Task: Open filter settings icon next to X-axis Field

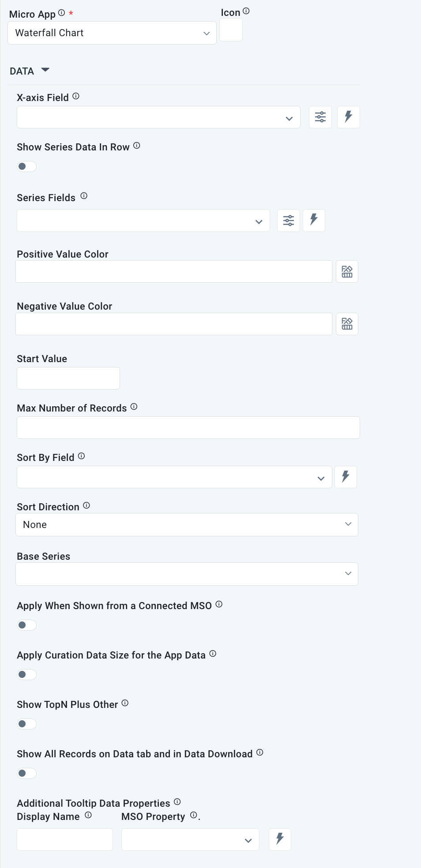Action: pyautogui.click(x=320, y=117)
